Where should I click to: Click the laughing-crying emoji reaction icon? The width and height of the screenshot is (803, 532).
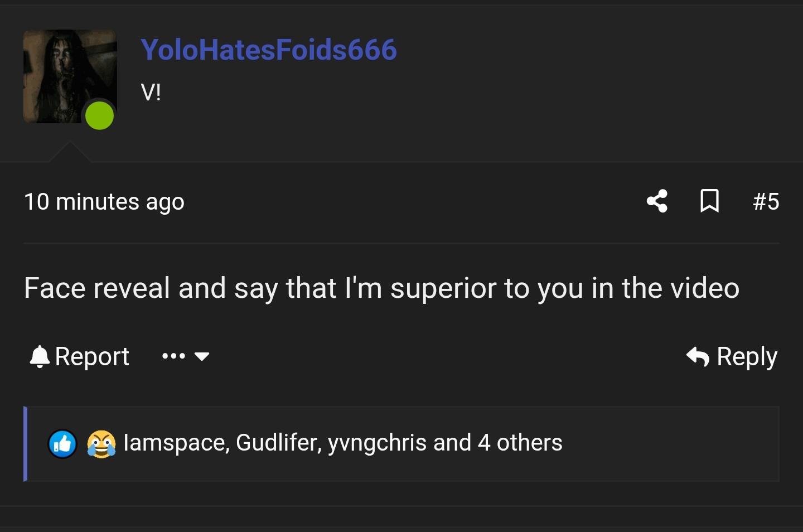101,444
